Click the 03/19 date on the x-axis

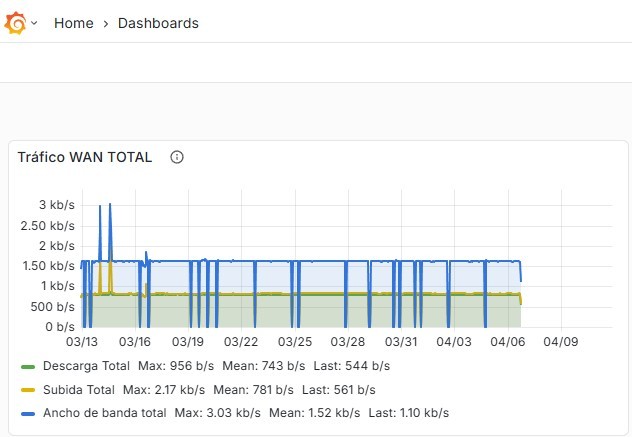click(188, 342)
